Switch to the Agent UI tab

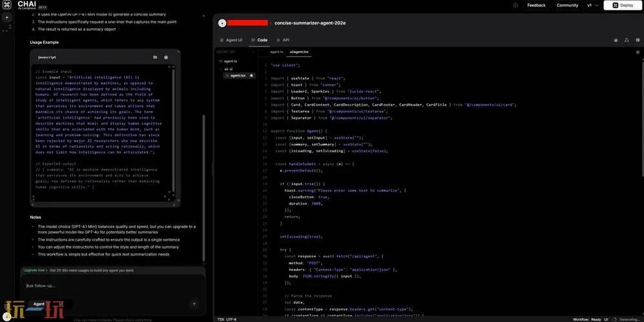[231, 40]
